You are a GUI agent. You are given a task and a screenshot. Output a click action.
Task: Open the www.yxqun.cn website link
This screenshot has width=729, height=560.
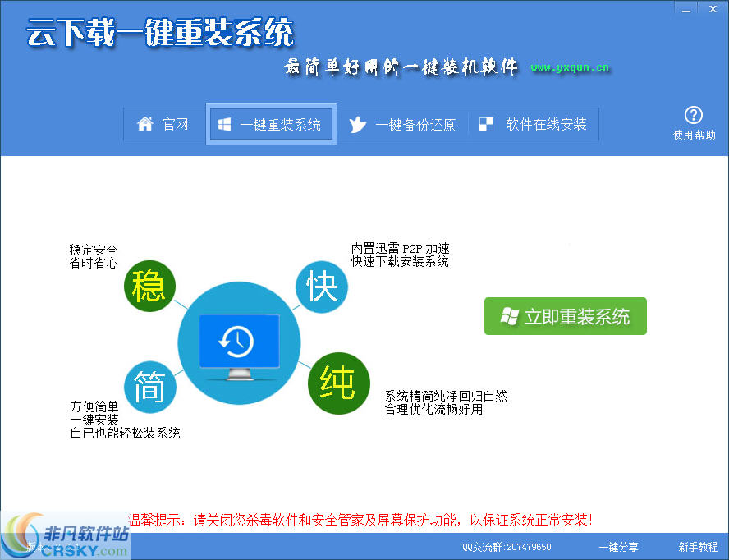[571, 68]
